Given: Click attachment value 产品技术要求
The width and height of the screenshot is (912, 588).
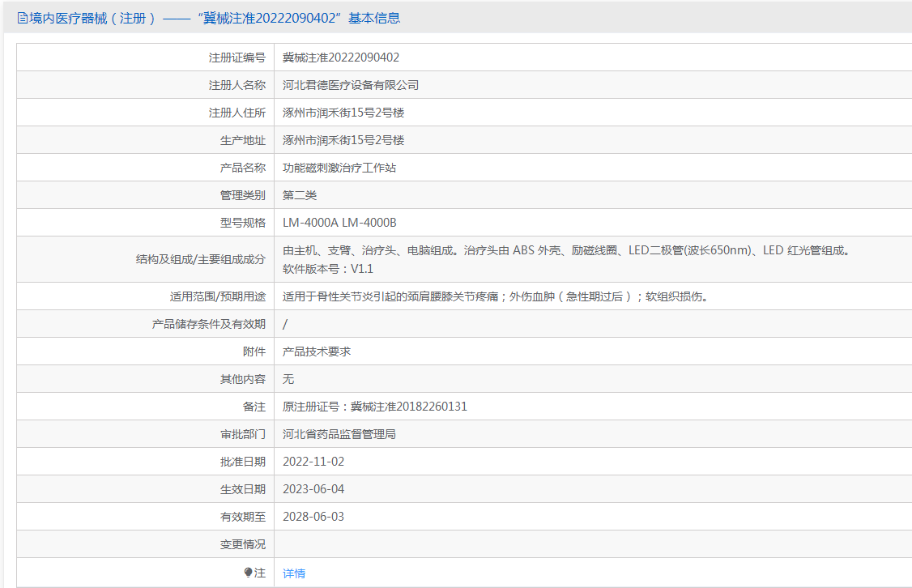Looking at the screenshot, I should 317,352.
